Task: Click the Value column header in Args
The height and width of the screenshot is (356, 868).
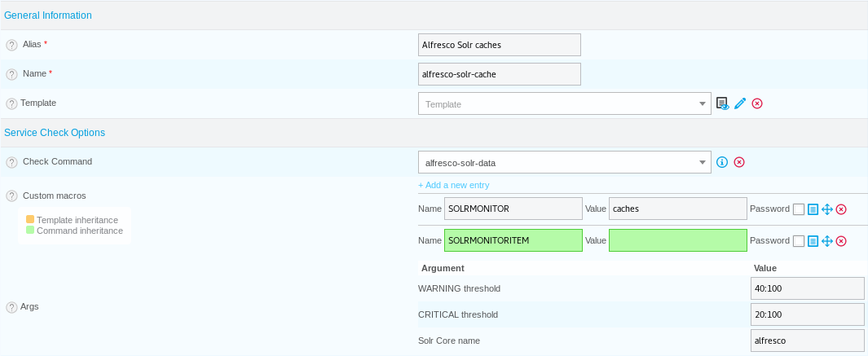Action: click(x=765, y=269)
